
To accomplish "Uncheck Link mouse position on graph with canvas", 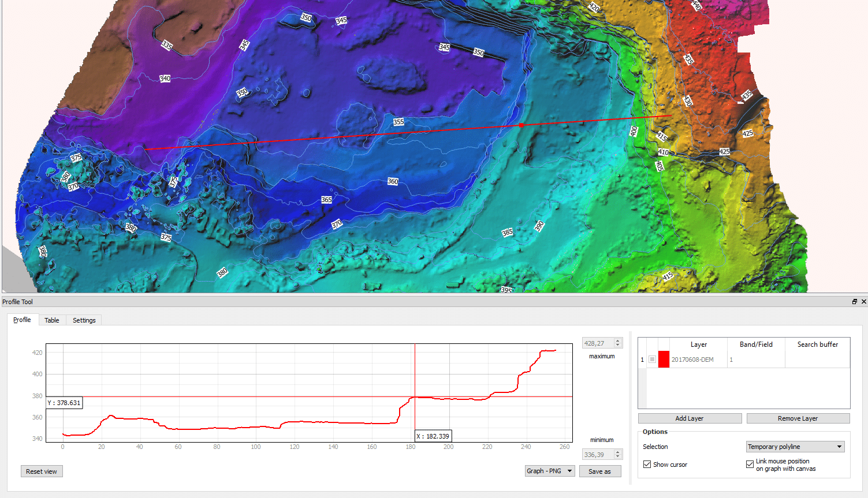I will pos(750,465).
